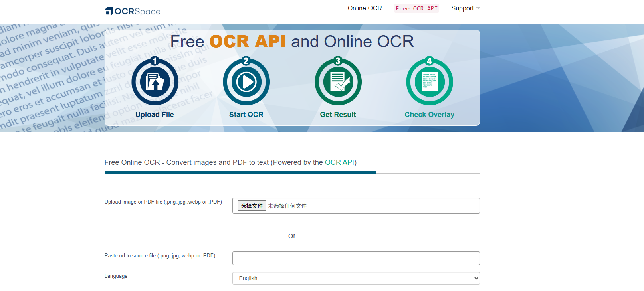644x291 pixels.
Task: Click the OCRSpace logo
Action: point(133,11)
